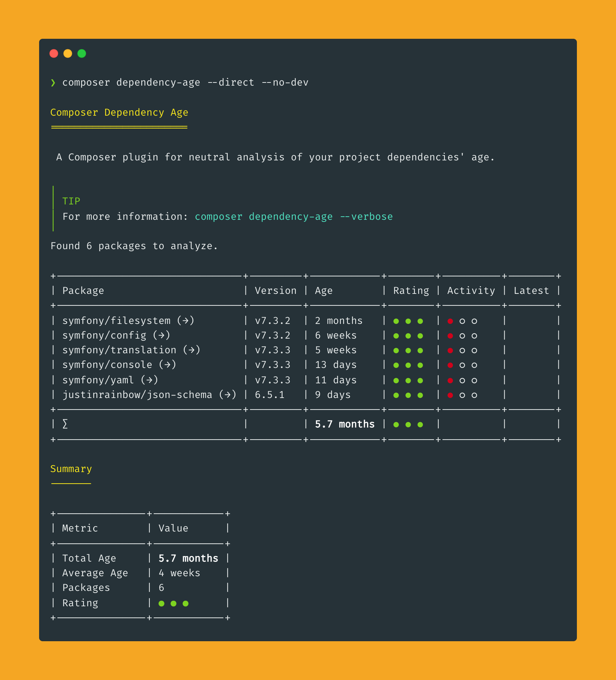Click the 'Metric' column header
The image size is (616, 680).
tap(80, 528)
